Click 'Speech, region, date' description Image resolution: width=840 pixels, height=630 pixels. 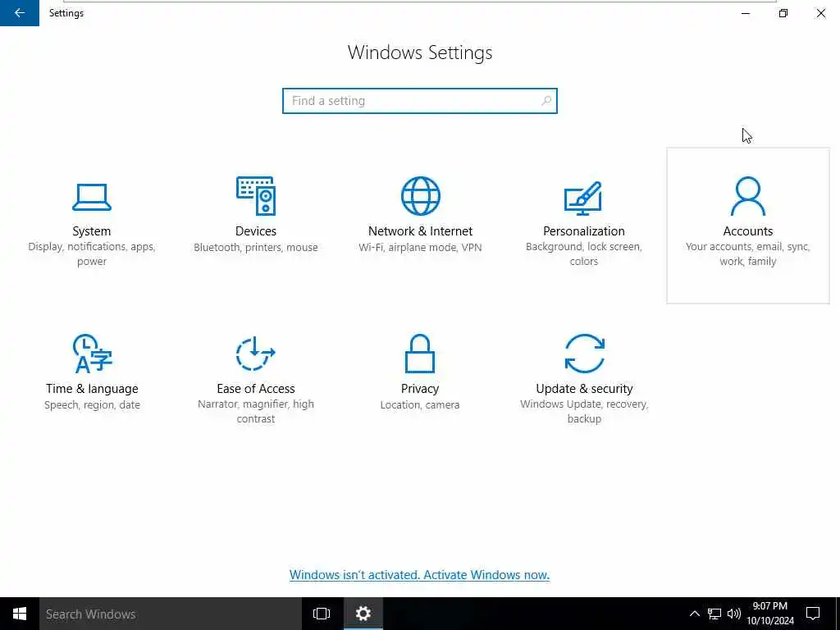point(92,404)
